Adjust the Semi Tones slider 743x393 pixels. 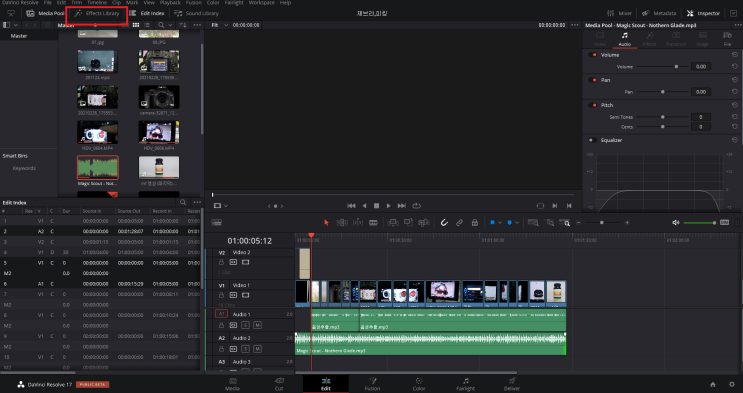pos(662,117)
